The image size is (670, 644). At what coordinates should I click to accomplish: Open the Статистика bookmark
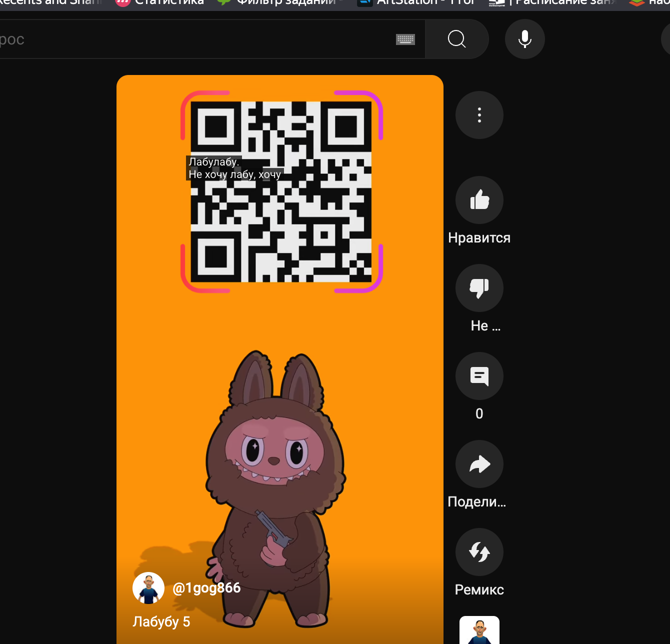click(x=160, y=2)
